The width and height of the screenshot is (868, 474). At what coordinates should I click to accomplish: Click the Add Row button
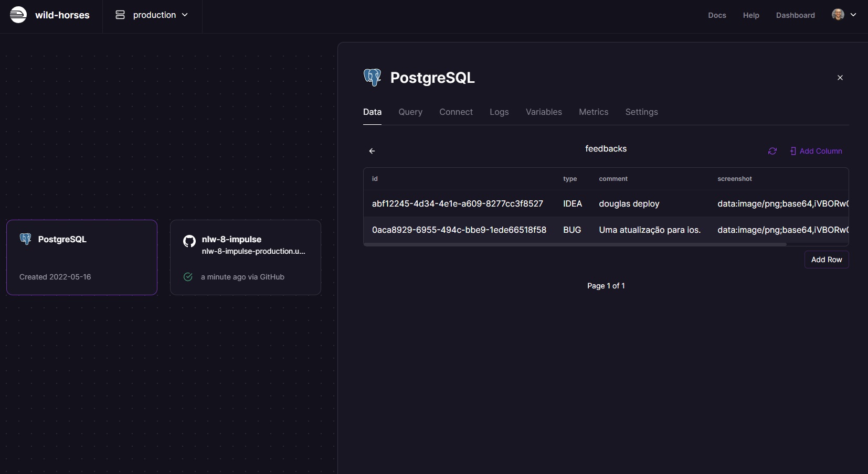click(827, 260)
